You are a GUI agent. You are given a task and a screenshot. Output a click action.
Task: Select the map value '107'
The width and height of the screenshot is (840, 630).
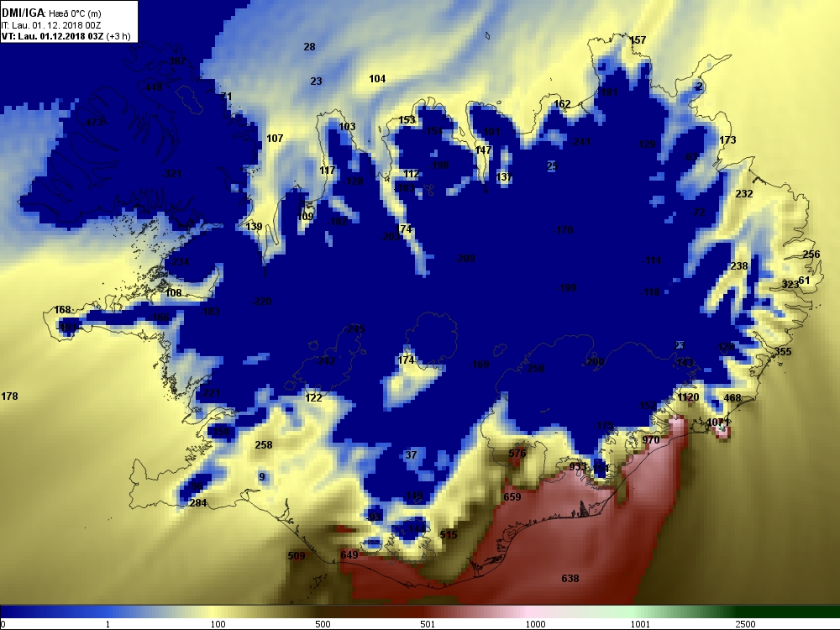pos(275,139)
